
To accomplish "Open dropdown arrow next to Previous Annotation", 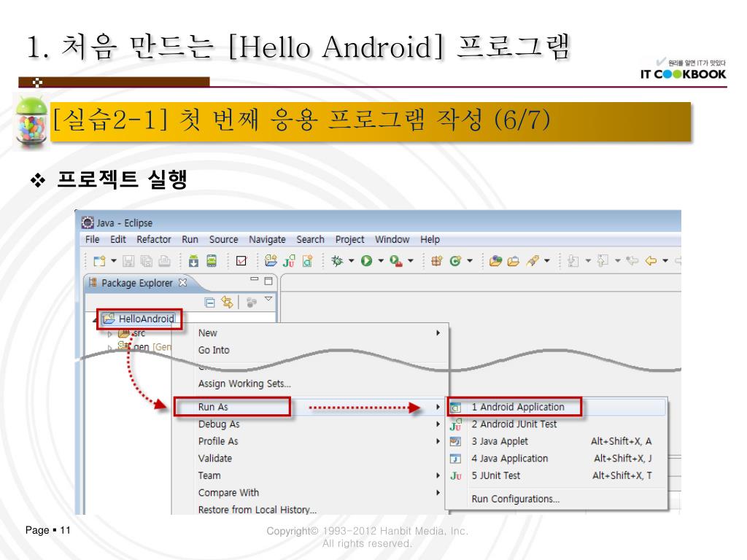I will click(617, 261).
